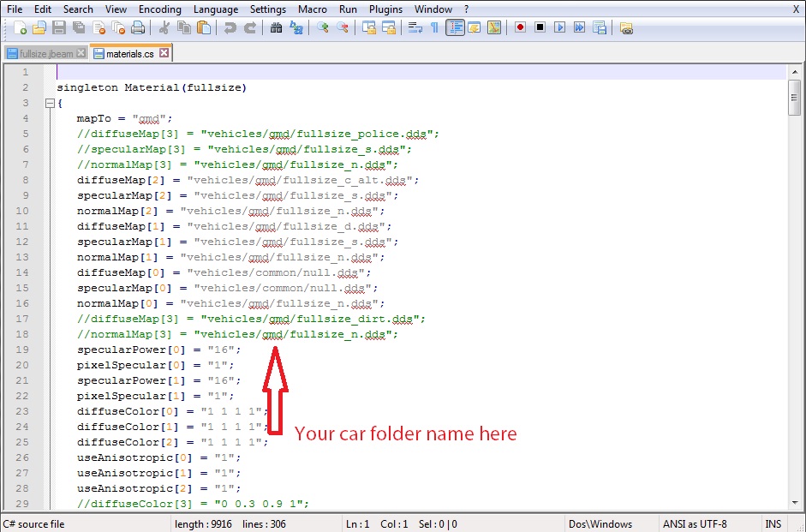The width and height of the screenshot is (806, 532).
Task: Play back the recorded macro
Action: (x=560, y=27)
